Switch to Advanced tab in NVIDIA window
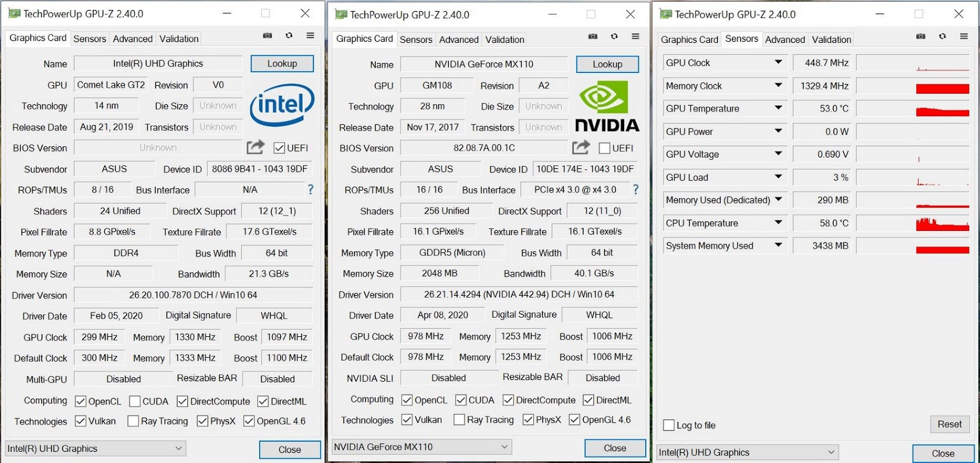Image resolution: width=980 pixels, height=463 pixels. click(459, 40)
